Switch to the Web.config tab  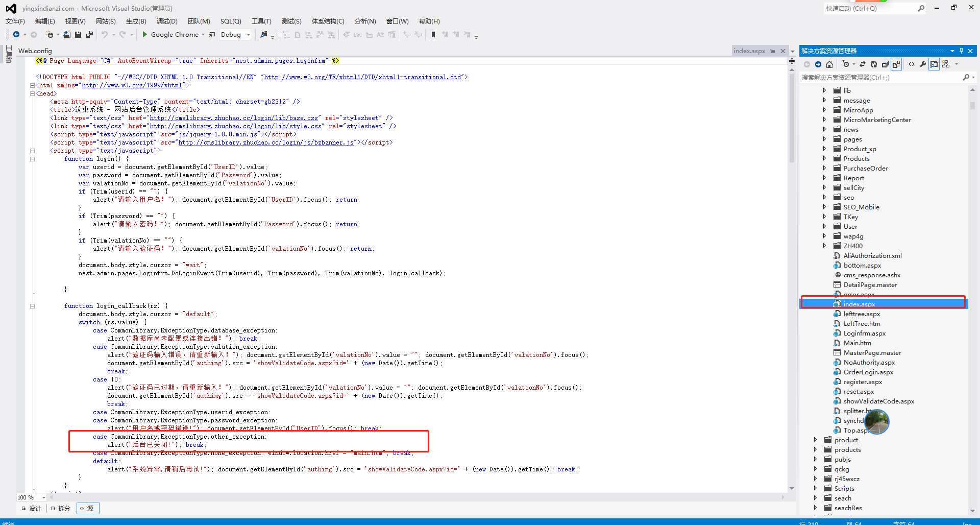pos(35,51)
